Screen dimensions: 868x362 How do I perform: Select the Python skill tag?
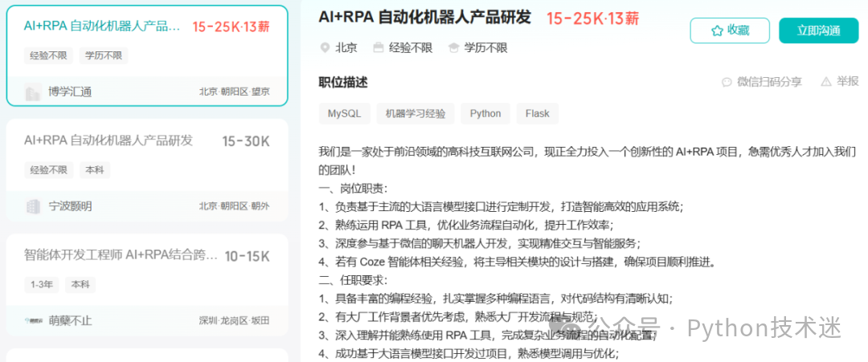point(485,114)
